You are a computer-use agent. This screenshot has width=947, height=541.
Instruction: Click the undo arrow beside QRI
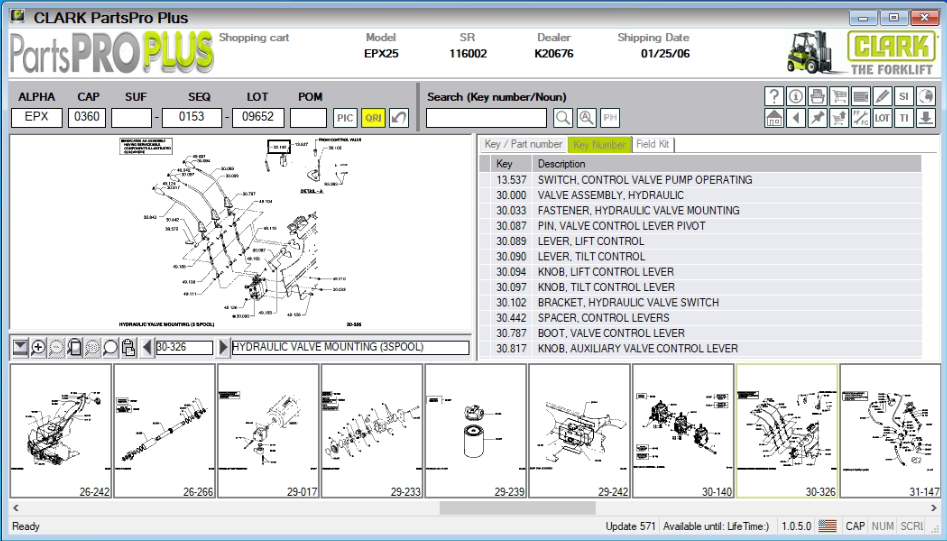(399, 118)
